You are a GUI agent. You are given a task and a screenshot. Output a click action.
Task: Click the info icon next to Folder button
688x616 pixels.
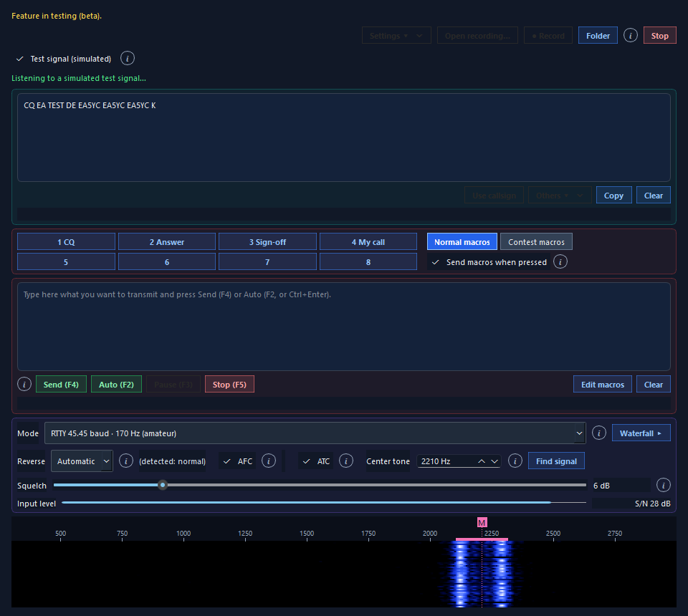click(x=631, y=36)
